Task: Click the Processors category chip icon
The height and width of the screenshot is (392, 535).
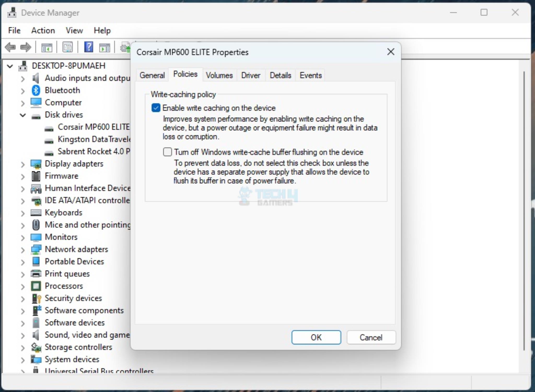Action: coord(36,286)
